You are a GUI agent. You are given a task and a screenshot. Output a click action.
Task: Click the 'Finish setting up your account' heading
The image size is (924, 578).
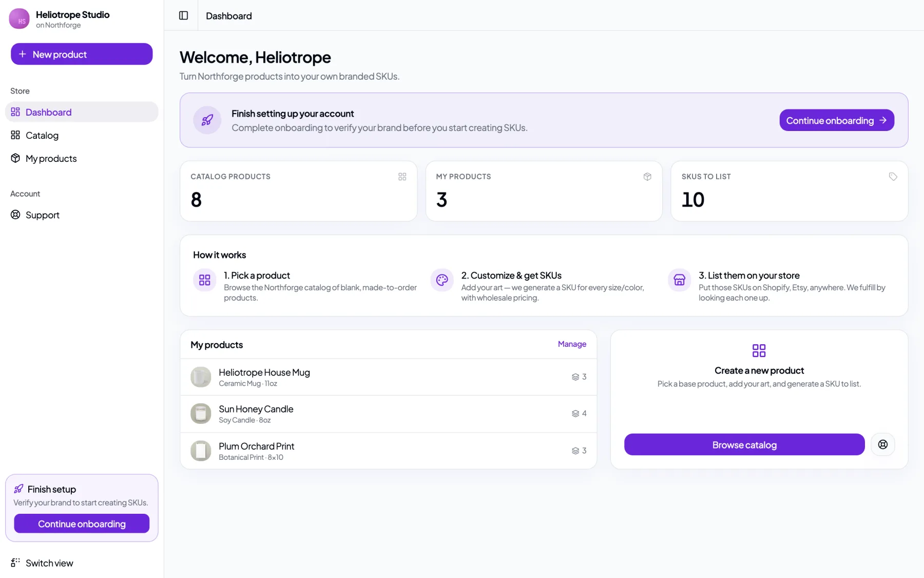tap(293, 114)
